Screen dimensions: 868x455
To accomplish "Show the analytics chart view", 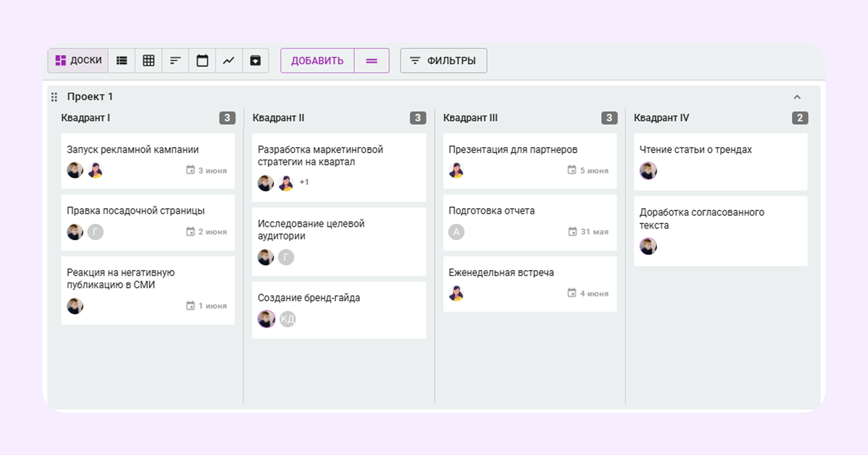I will click(229, 61).
